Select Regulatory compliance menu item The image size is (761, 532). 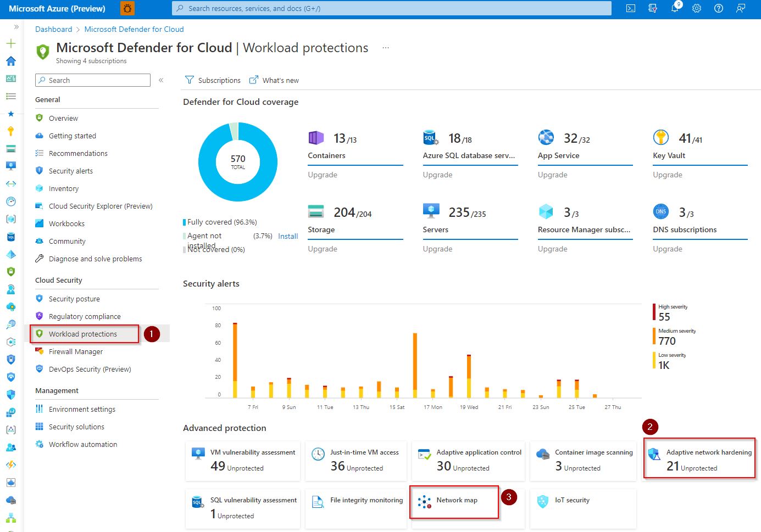(x=85, y=316)
